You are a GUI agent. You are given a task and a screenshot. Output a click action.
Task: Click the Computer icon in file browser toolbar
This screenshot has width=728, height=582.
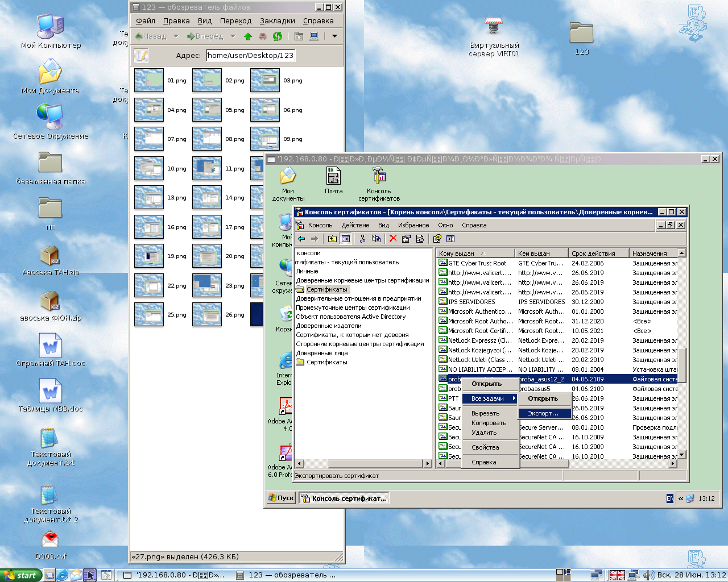click(314, 36)
